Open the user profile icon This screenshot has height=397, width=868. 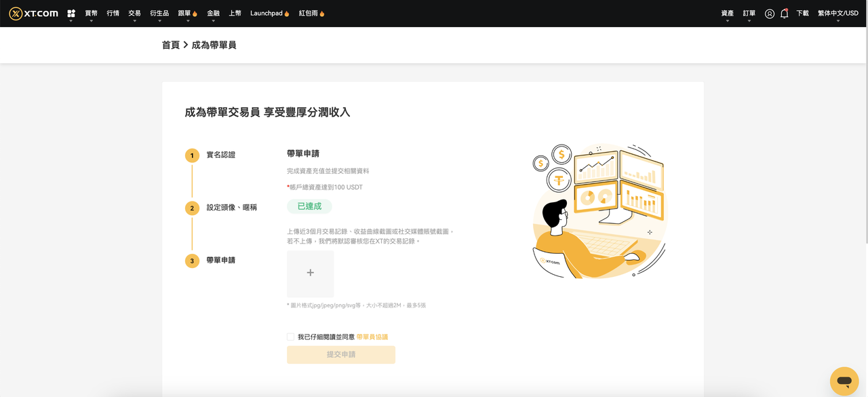[x=770, y=14]
